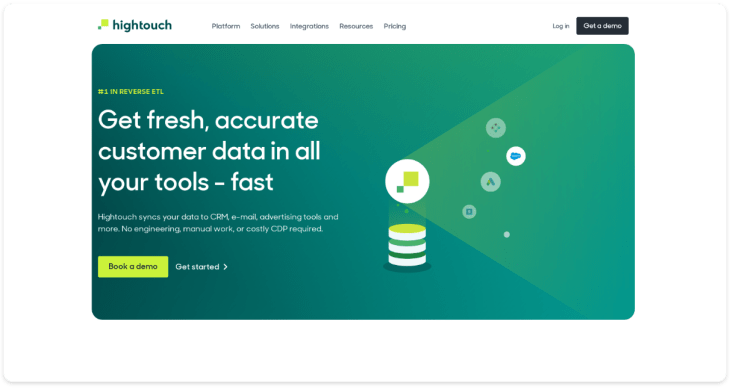Click the small square icon bubble
The height and width of the screenshot is (389, 730).
pyautogui.click(x=469, y=212)
